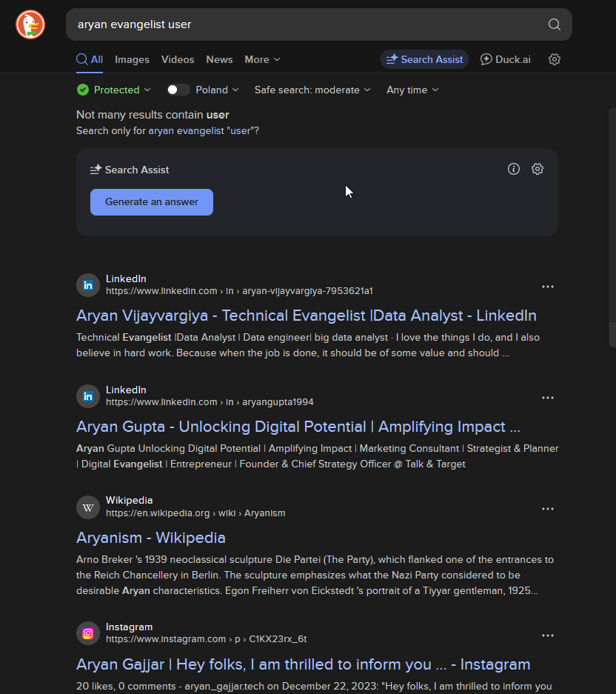This screenshot has width=616, height=694.
Task: Open the Search Assist info icon
Action: (513, 169)
